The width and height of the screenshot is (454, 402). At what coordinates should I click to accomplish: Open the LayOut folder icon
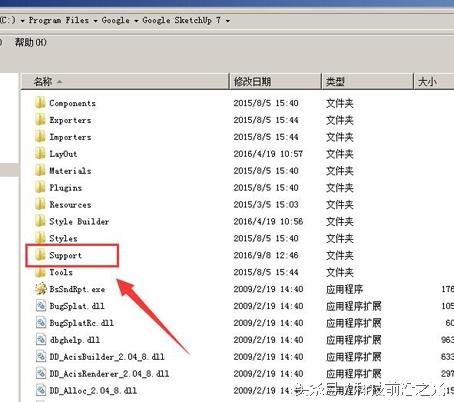click(x=40, y=154)
